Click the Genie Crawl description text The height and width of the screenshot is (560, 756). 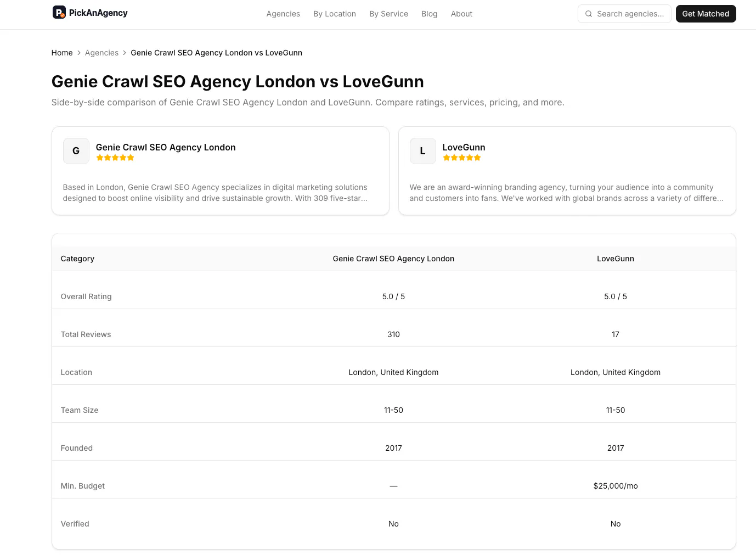[x=215, y=193]
